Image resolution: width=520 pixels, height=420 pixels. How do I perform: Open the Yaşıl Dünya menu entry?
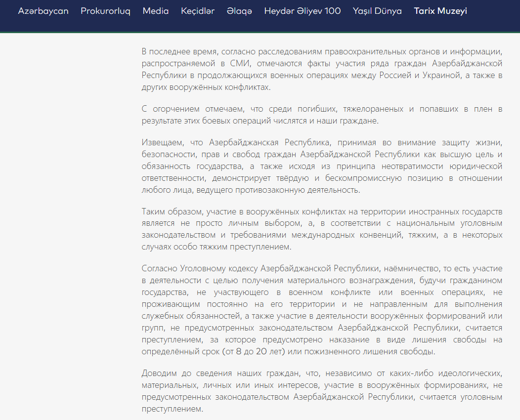pos(377,11)
